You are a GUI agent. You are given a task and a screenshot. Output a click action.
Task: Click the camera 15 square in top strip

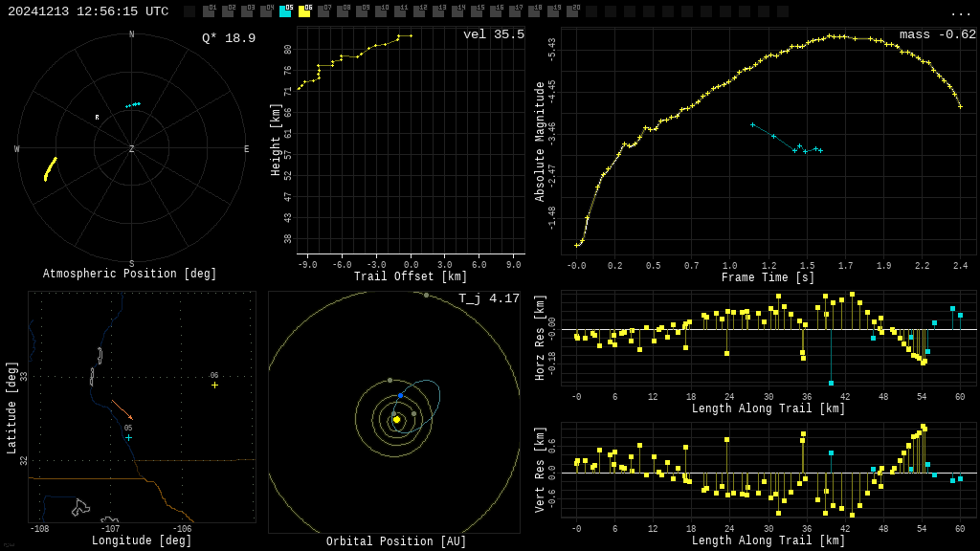point(477,11)
